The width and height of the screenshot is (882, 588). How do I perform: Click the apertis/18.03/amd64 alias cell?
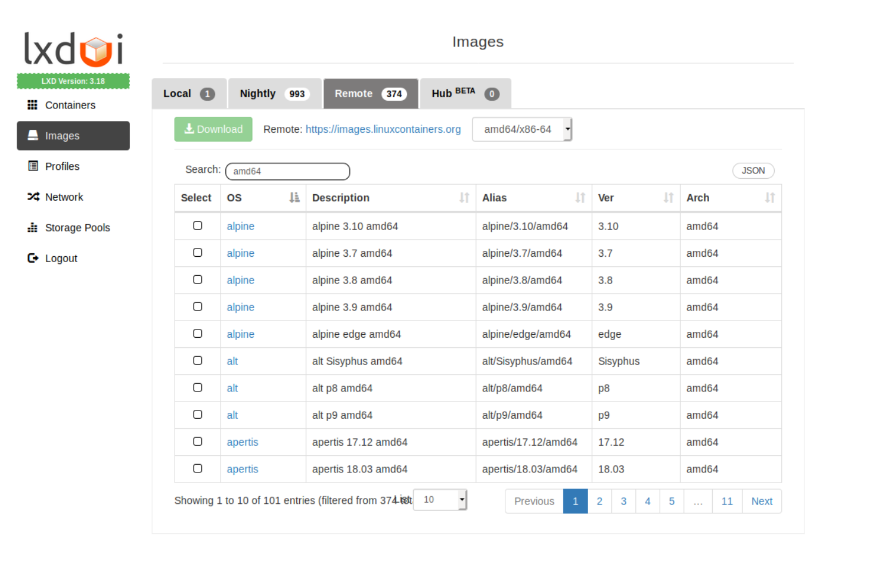(x=534, y=469)
